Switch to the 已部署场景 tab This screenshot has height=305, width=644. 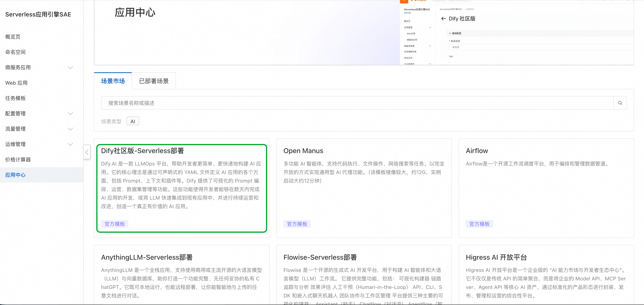coord(154,81)
